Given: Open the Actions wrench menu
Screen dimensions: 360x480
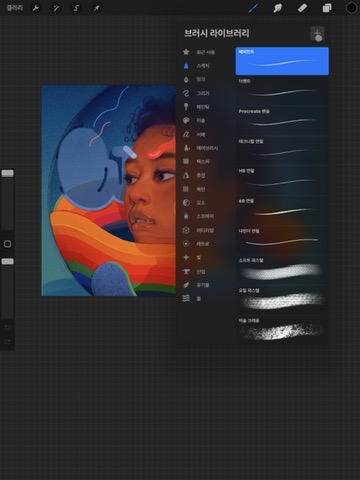Looking at the screenshot, I should (36, 8).
